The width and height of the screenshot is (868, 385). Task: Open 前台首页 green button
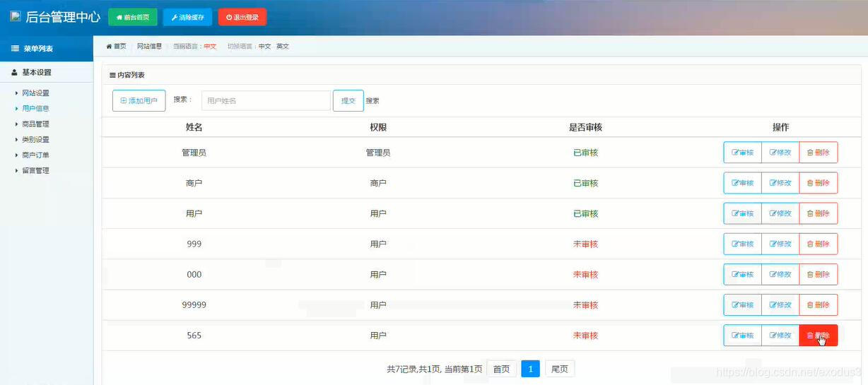click(x=133, y=17)
